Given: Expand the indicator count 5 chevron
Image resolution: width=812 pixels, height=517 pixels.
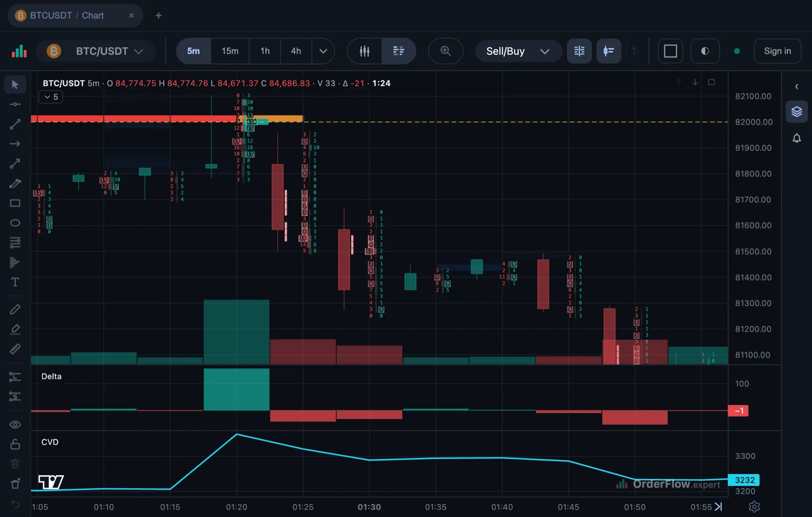Looking at the screenshot, I should pyautogui.click(x=51, y=97).
